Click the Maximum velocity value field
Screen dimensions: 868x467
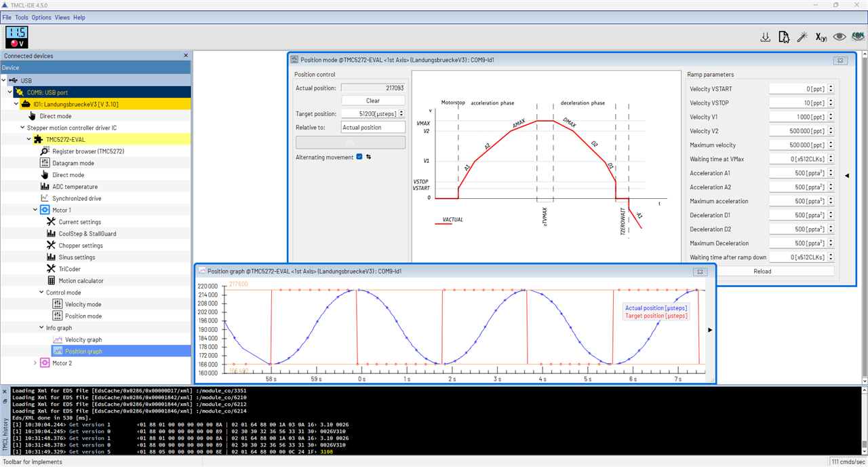[798, 145]
